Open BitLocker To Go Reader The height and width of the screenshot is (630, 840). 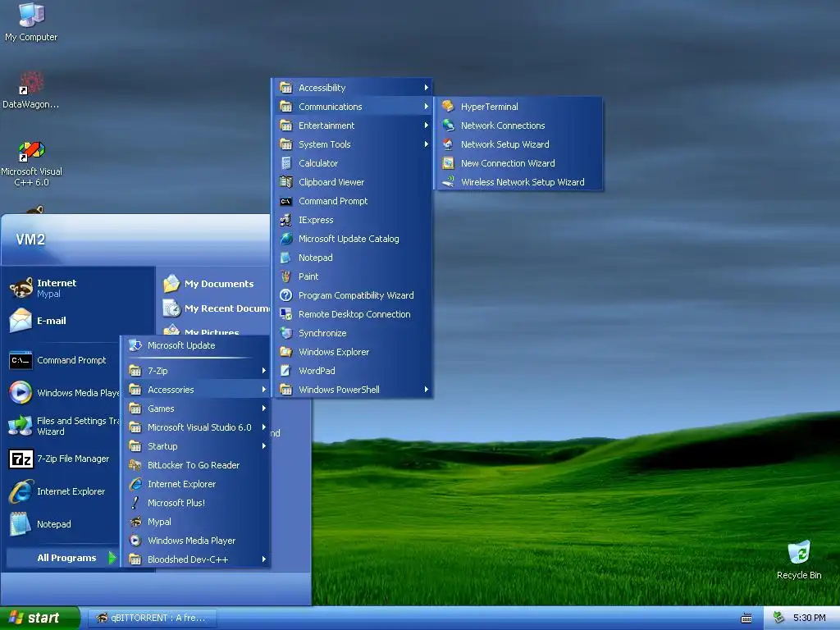click(196, 465)
